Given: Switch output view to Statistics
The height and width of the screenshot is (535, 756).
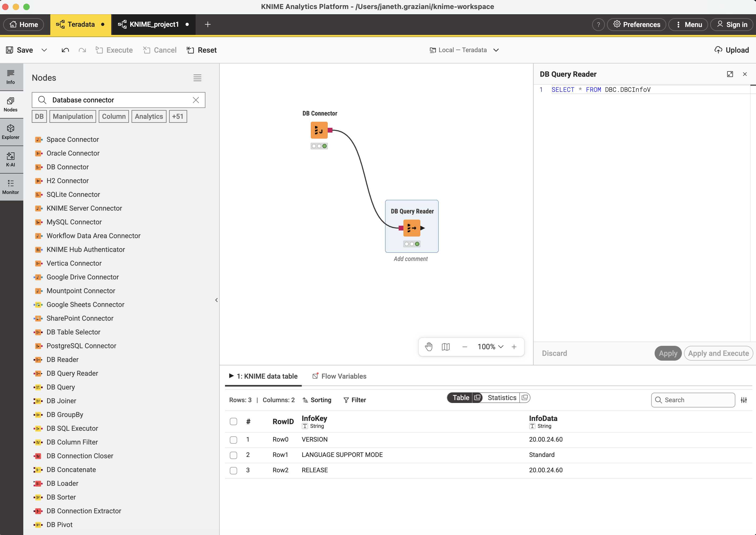Looking at the screenshot, I should pos(502,398).
